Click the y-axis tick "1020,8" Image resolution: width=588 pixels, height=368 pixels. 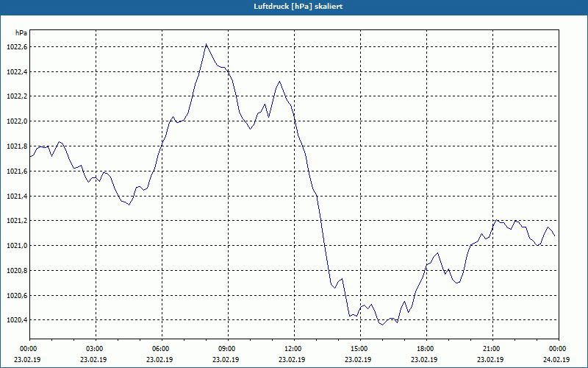click(17, 271)
